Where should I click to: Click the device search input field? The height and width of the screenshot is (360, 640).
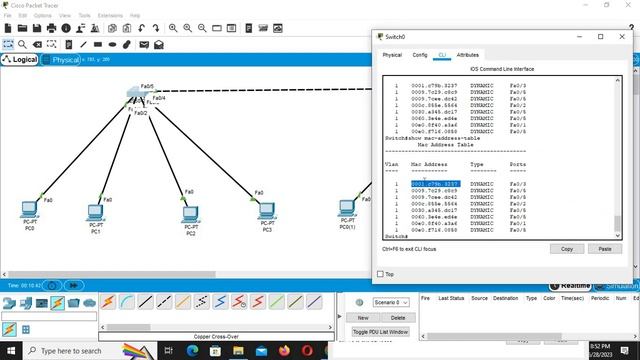[49, 316]
